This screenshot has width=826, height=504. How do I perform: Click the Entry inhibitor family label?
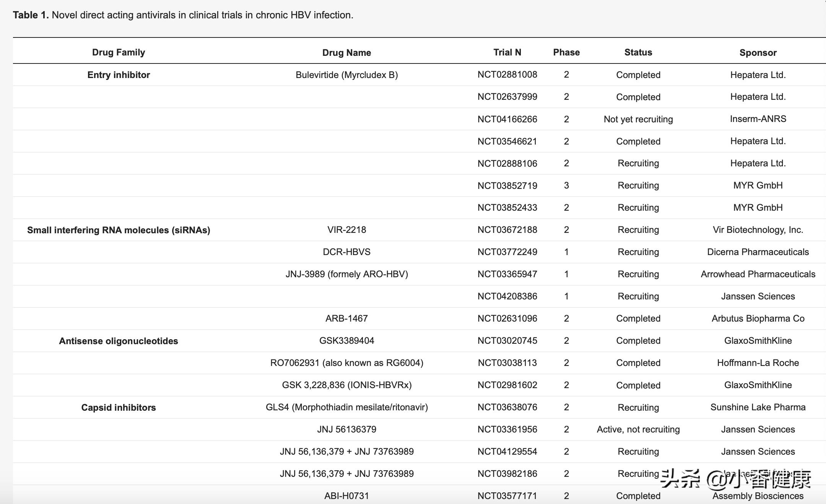(119, 75)
